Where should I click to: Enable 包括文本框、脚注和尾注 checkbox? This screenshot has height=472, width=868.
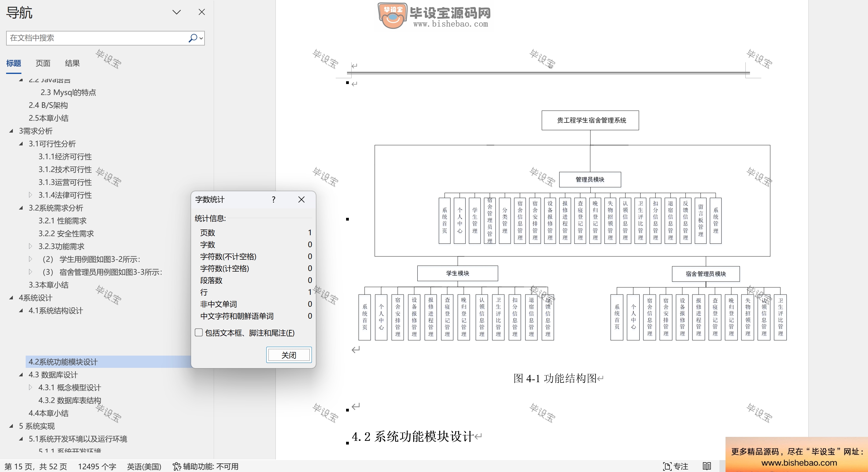coord(199,333)
